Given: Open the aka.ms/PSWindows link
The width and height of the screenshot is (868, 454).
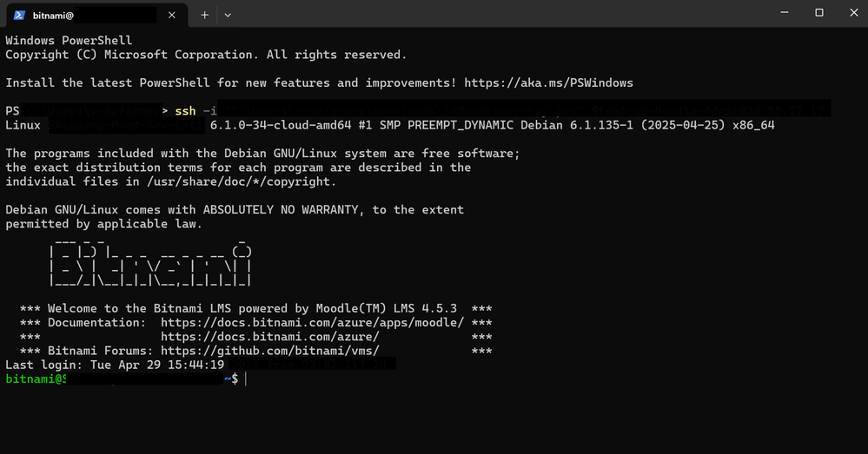Looking at the screenshot, I should tap(548, 83).
